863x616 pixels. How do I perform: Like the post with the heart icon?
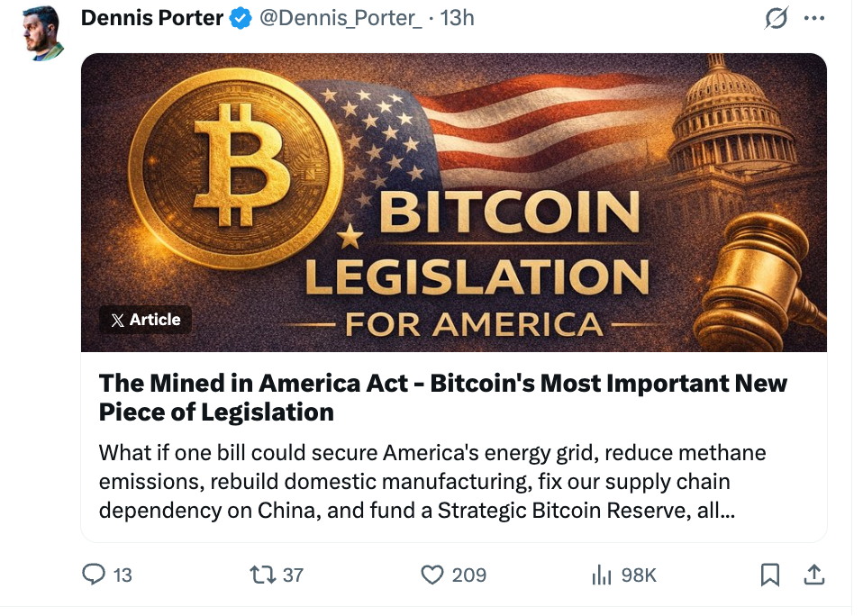(x=433, y=574)
